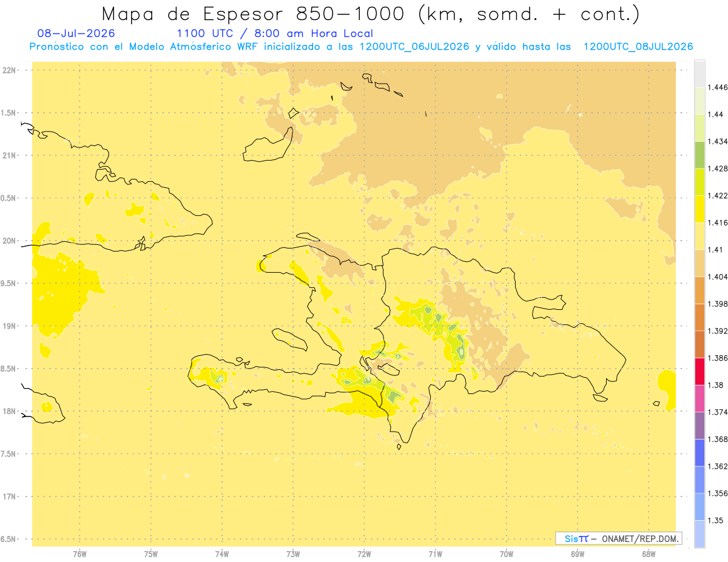Click longitude label '72W'
This screenshot has height=562, width=728.
365,554
